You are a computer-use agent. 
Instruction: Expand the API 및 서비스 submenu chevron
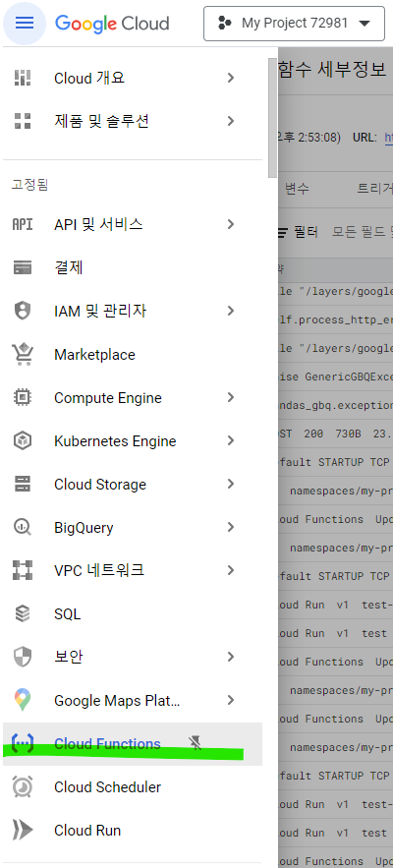tap(231, 224)
